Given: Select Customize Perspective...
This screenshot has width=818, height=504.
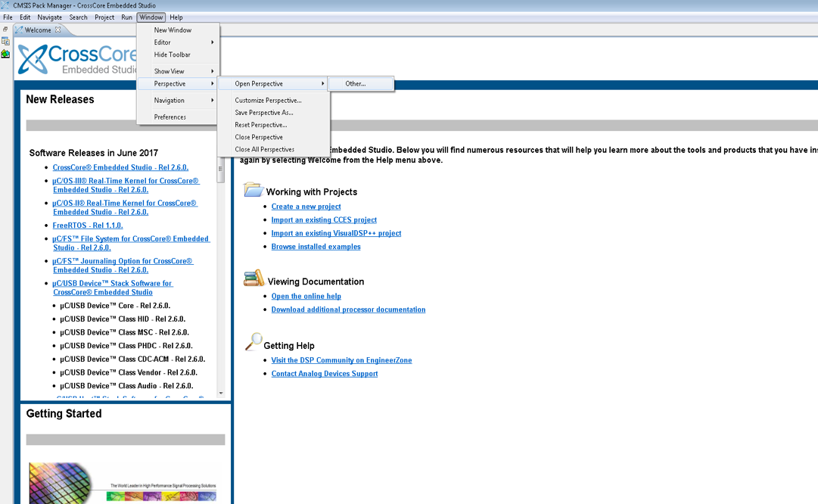Looking at the screenshot, I should 273,101.
